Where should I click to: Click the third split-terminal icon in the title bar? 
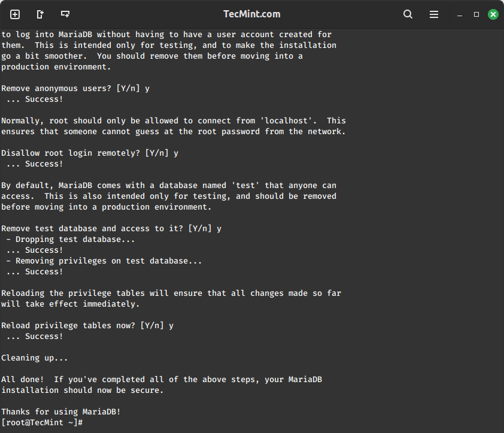(65, 14)
